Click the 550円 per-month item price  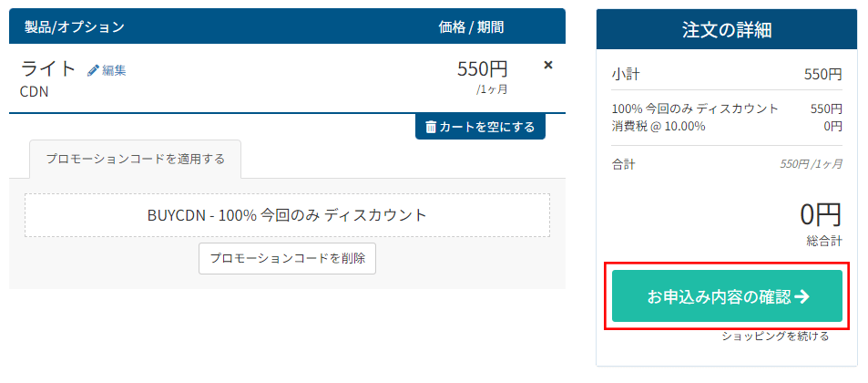[x=482, y=68]
